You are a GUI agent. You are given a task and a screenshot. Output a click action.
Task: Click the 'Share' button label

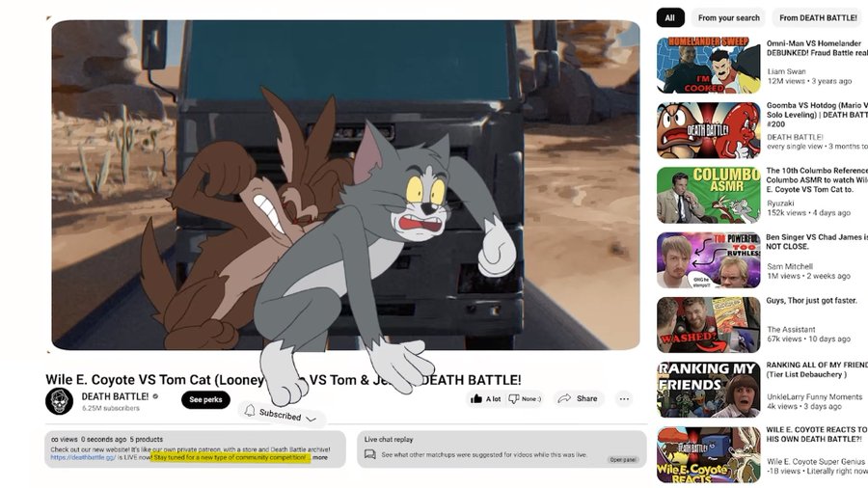tap(586, 398)
